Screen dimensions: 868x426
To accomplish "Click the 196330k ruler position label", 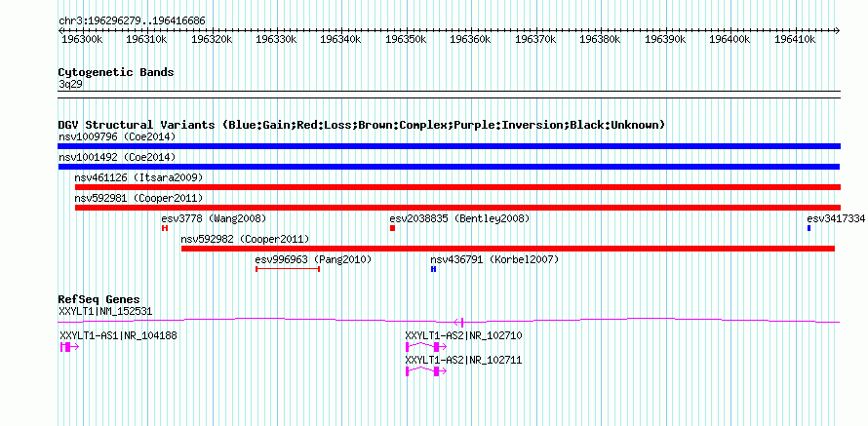I will (276, 40).
